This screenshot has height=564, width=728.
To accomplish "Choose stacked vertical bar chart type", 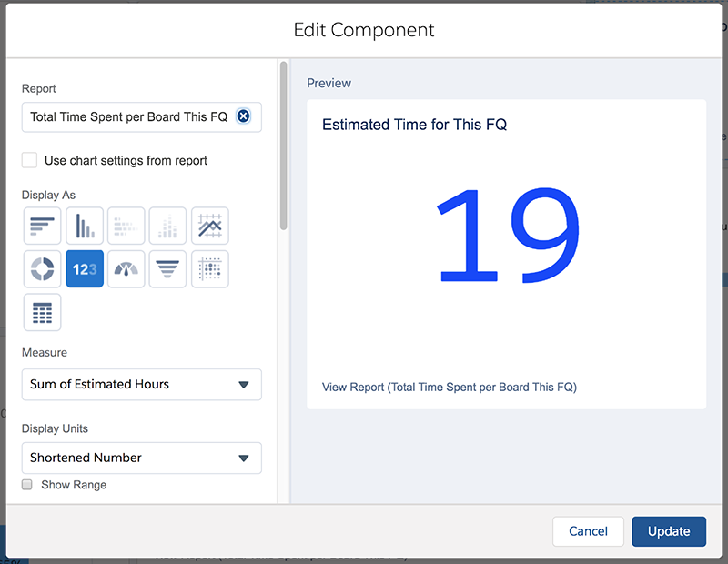I will click(168, 226).
